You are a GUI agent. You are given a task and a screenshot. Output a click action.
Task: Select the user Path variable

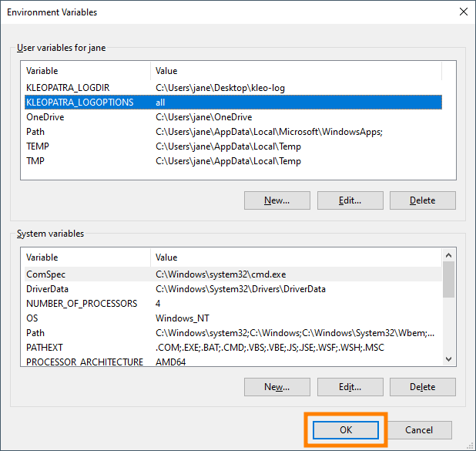35,132
